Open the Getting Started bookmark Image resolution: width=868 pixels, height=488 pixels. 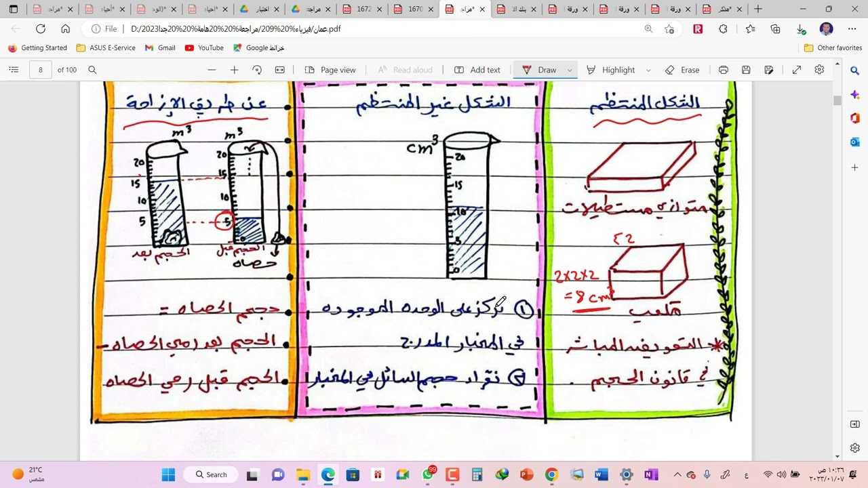37,48
